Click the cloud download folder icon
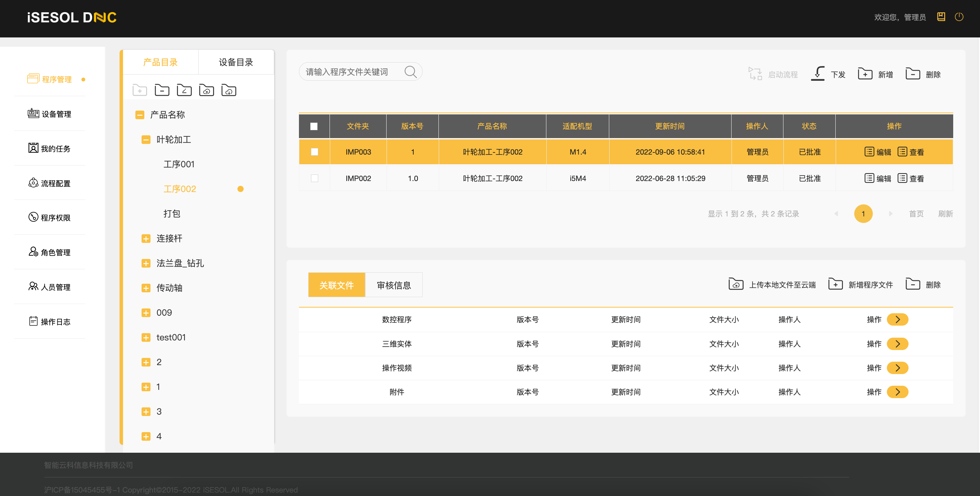The image size is (980, 496). (x=229, y=91)
